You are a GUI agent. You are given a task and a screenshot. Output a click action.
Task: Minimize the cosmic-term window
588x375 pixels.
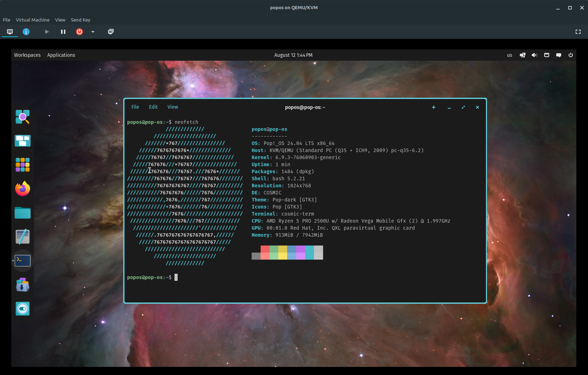[449, 107]
